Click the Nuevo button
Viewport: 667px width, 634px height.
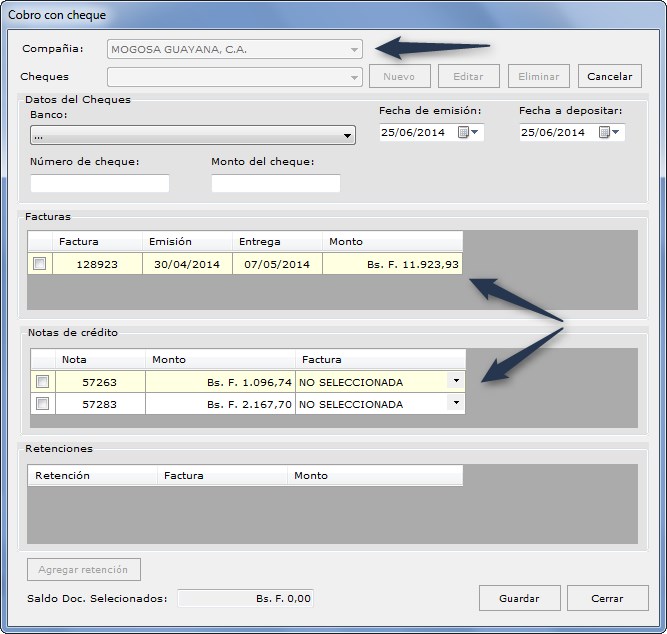[x=399, y=77]
